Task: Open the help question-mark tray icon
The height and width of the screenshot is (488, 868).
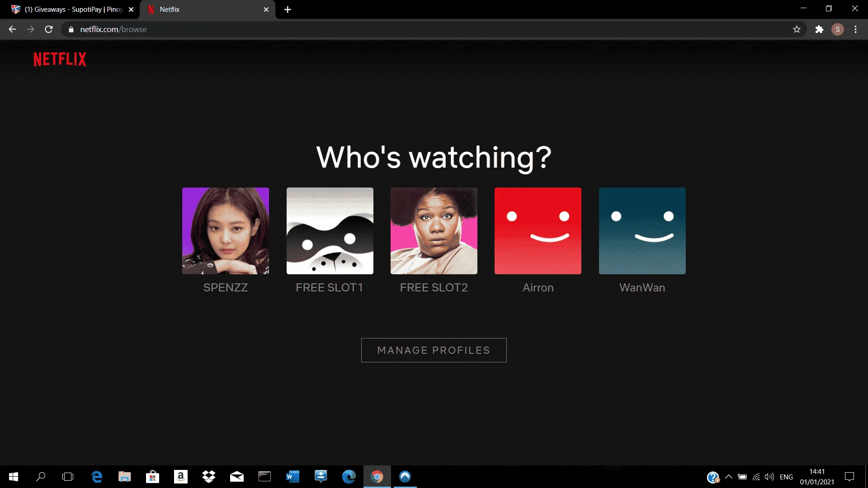Action: 713,477
